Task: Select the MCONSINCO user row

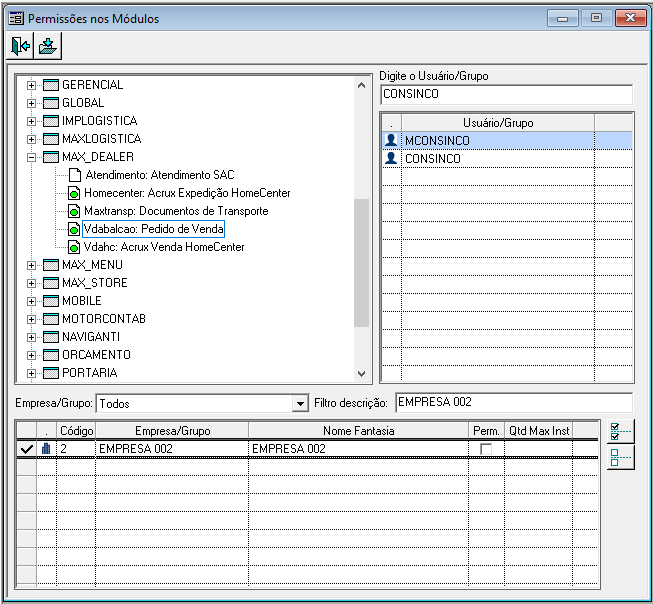Action: [507, 140]
